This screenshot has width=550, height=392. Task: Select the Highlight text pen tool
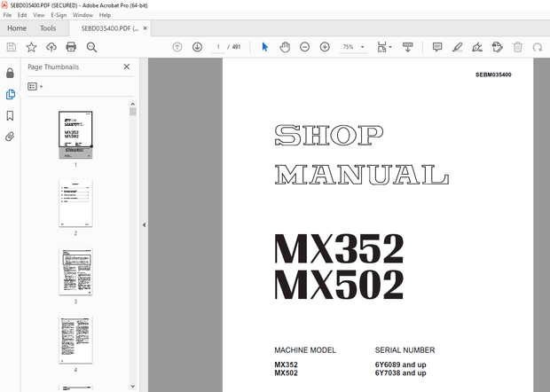click(458, 47)
